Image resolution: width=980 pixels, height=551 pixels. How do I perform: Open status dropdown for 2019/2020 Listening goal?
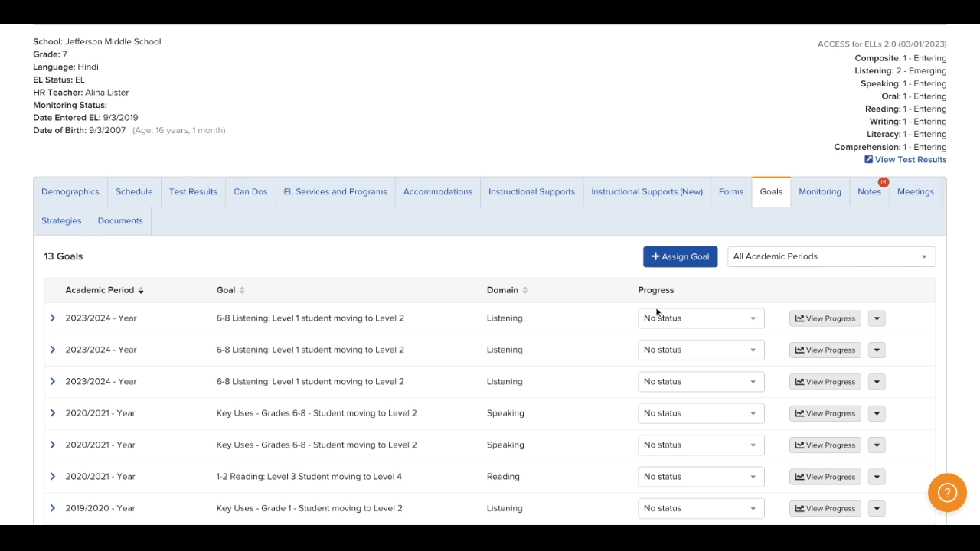[701, 508]
